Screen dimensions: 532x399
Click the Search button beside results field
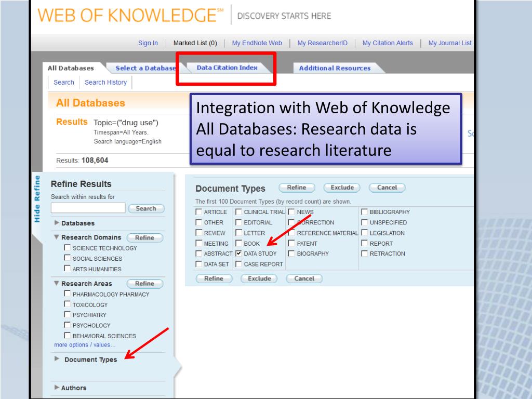(x=146, y=208)
